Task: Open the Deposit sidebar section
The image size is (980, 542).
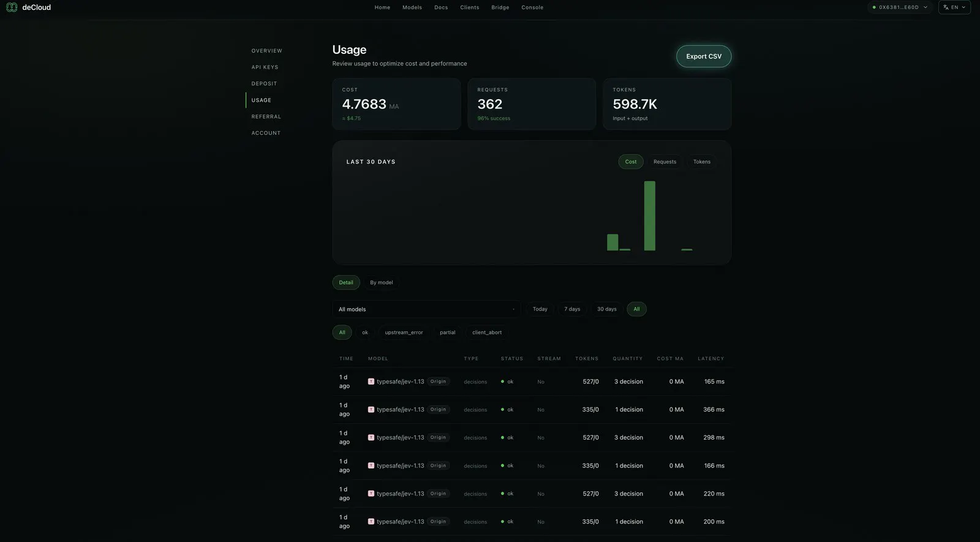Action: [x=264, y=84]
